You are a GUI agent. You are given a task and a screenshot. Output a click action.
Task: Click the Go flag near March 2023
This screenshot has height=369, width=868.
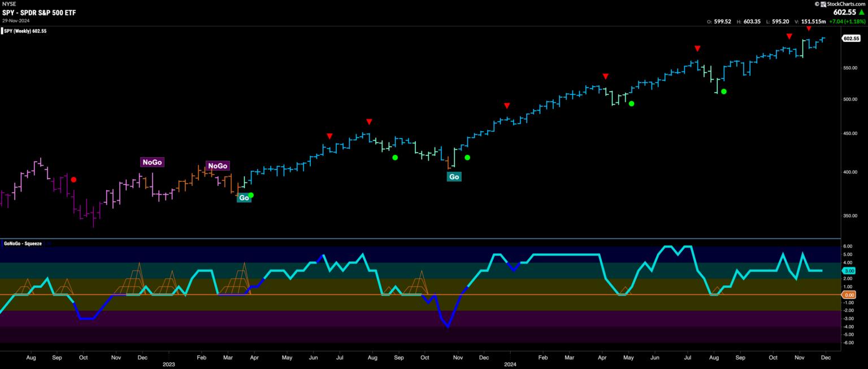(244, 198)
